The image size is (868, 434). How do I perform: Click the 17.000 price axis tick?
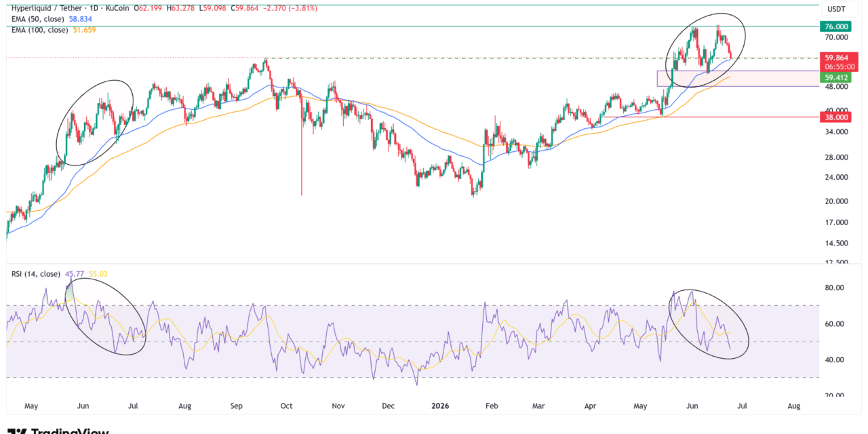coord(836,222)
